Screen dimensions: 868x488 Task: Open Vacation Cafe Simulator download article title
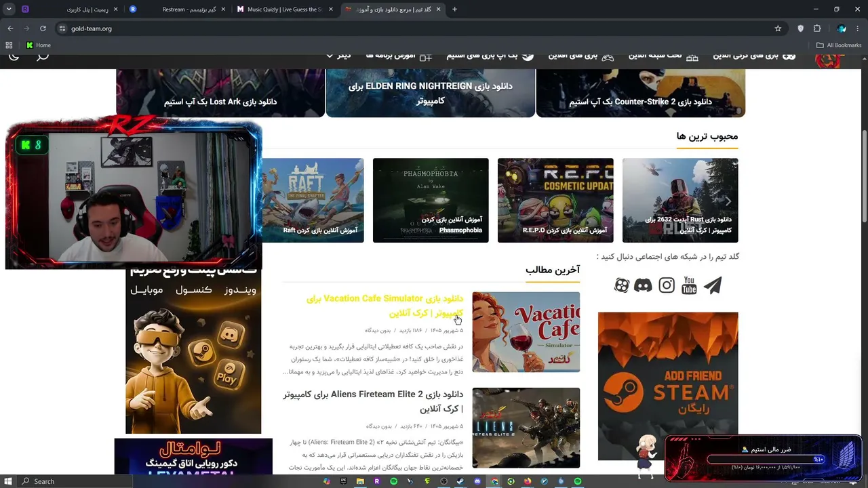pos(384,306)
